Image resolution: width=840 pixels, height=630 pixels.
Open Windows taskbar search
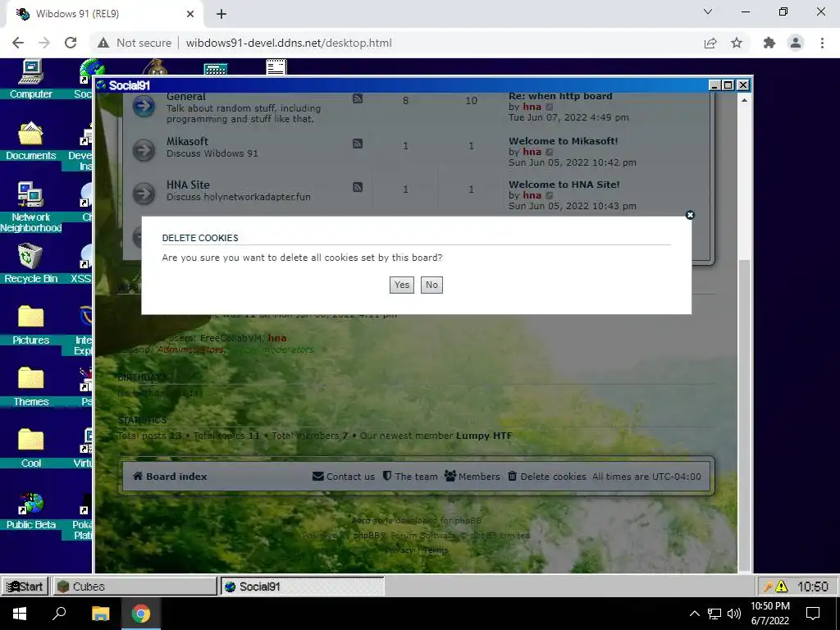tap(59, 614)
